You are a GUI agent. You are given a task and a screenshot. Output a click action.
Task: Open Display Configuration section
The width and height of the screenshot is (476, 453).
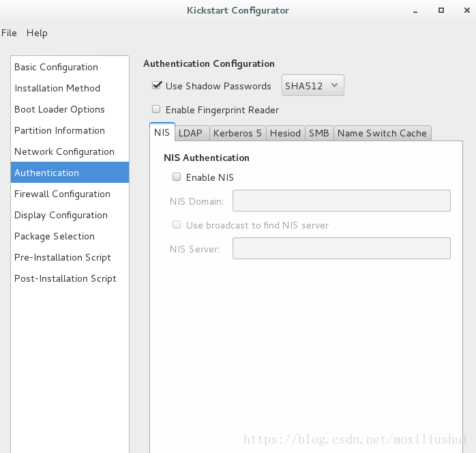point(70,215)
